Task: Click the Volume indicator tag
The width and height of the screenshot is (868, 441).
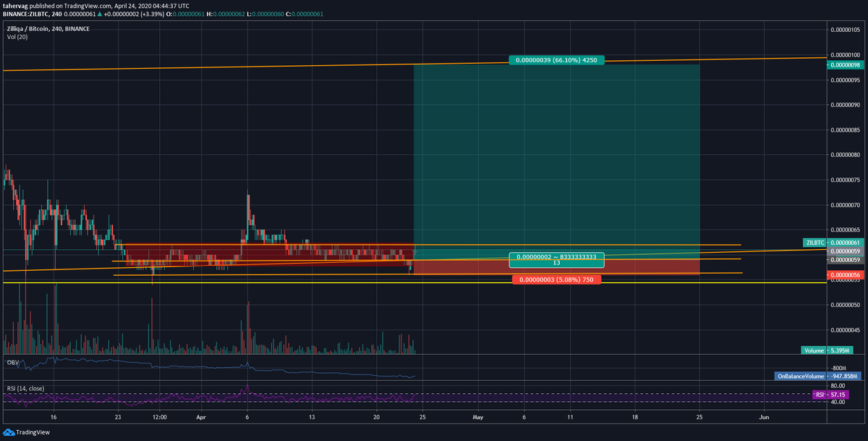Action: pyautogui.click(x=814, y=350)
